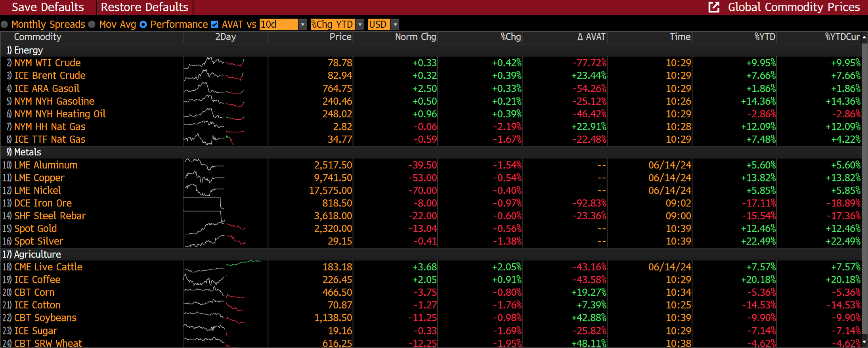
Task: Open DCE Iron Ore commodity
Action: click(x=43, y=203)
